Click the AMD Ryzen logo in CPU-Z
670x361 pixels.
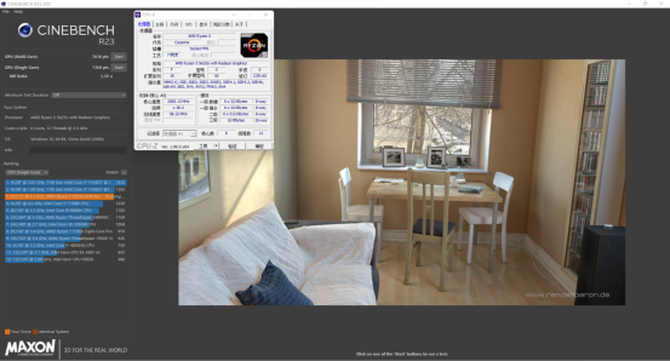tap(254, 45)
